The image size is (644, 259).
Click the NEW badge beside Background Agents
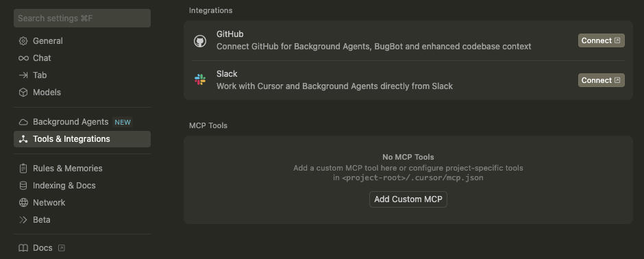pyautogui.click(x=123, y=123)
